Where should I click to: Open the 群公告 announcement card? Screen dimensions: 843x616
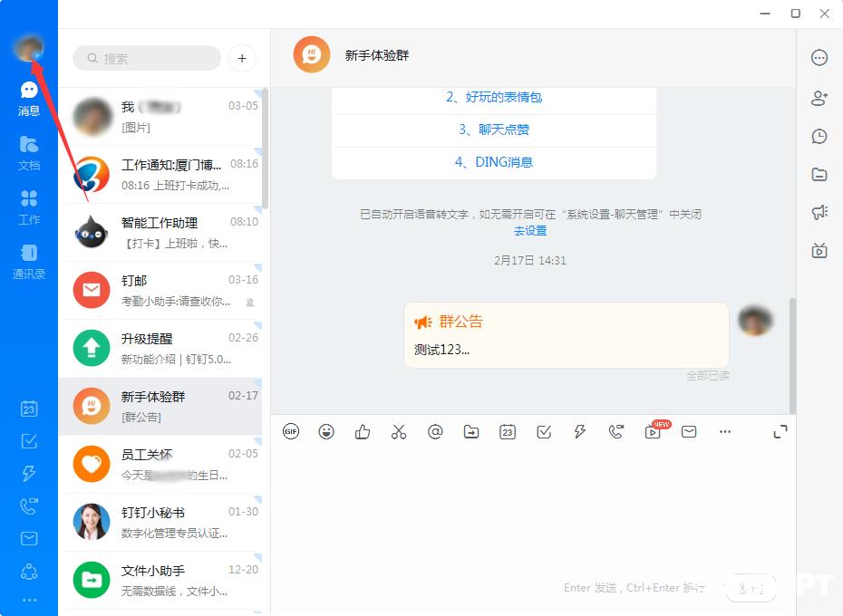tap(567, 335)
